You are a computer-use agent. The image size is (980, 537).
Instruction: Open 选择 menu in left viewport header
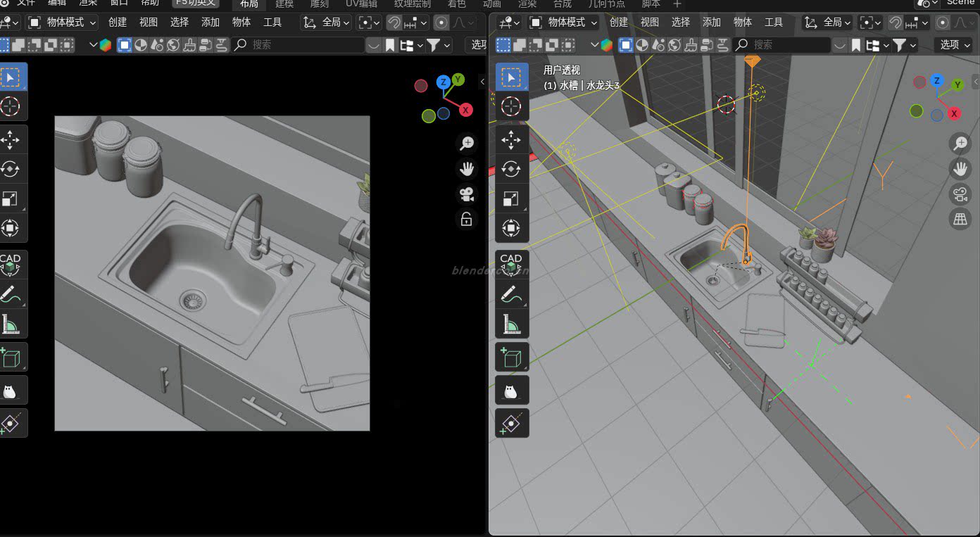[x=180, y=23]
